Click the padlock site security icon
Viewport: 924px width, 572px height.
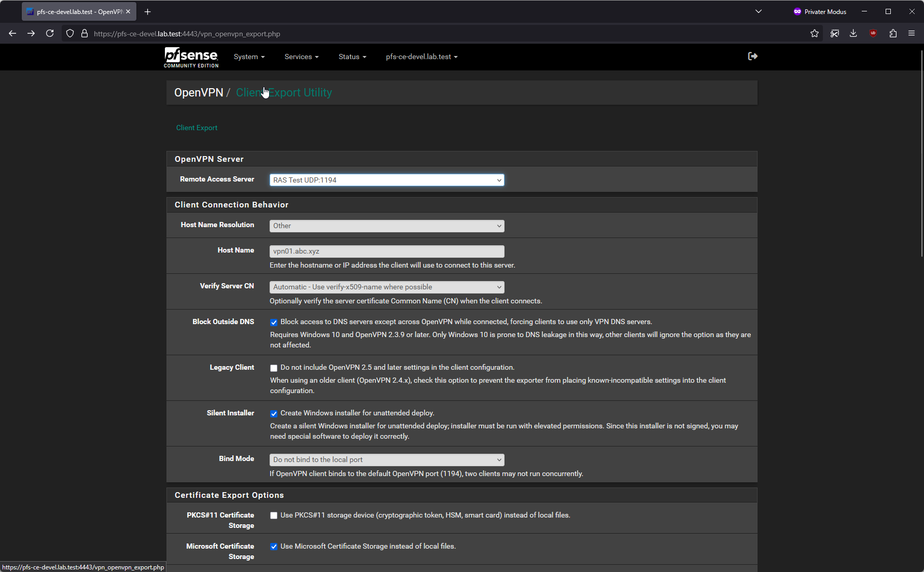point(85,34)
